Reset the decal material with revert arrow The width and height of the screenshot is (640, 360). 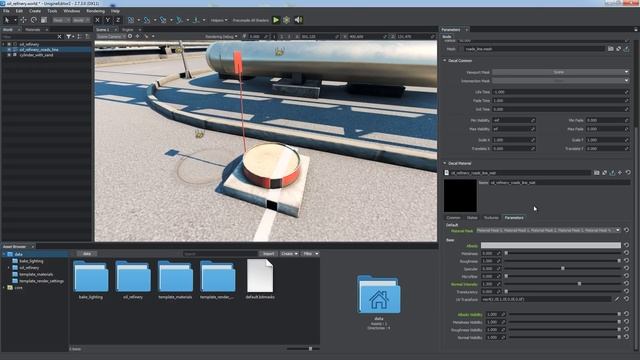click(x=628, y=173)
